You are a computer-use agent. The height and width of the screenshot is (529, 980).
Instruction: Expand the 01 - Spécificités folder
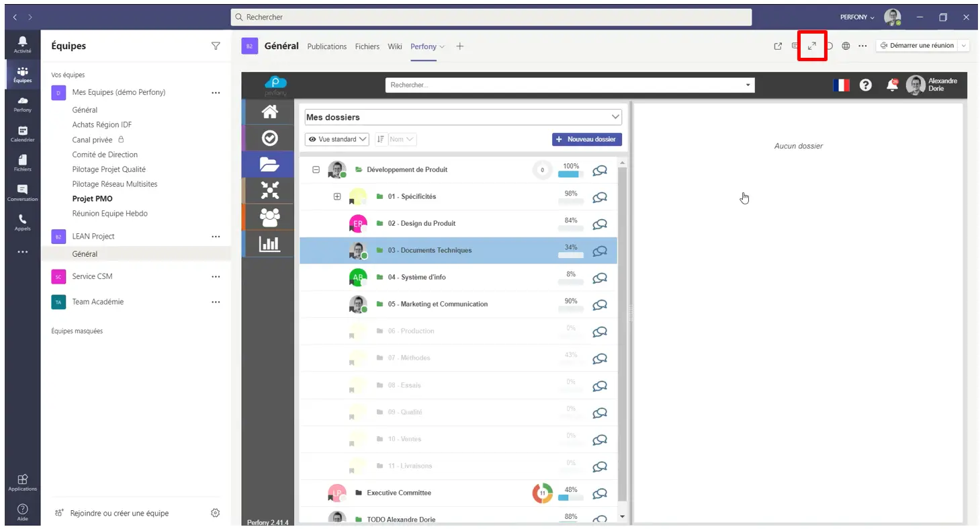click(x=337, y=197)
